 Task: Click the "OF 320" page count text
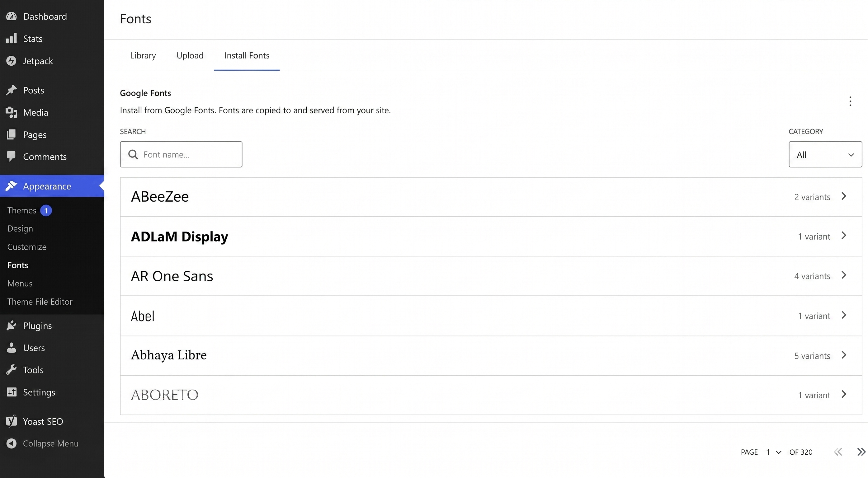pyautogui.click(x=801, y=452)
